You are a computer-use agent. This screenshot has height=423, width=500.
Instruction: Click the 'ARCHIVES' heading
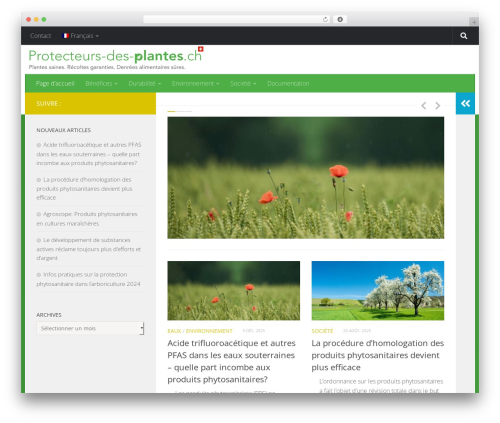click(x=49, y=315)
